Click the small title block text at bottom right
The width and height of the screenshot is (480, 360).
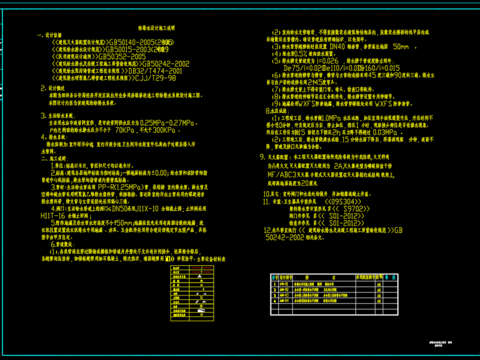[440, 344]
